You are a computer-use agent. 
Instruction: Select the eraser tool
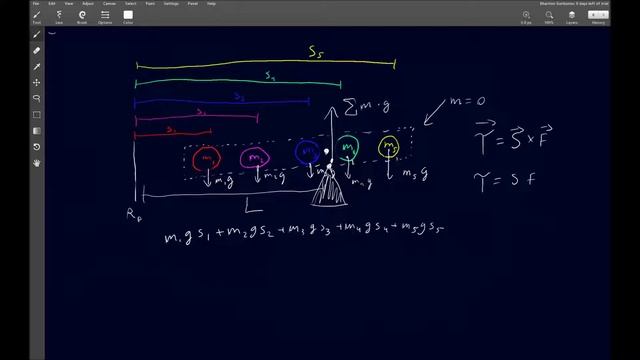(37, 51)
